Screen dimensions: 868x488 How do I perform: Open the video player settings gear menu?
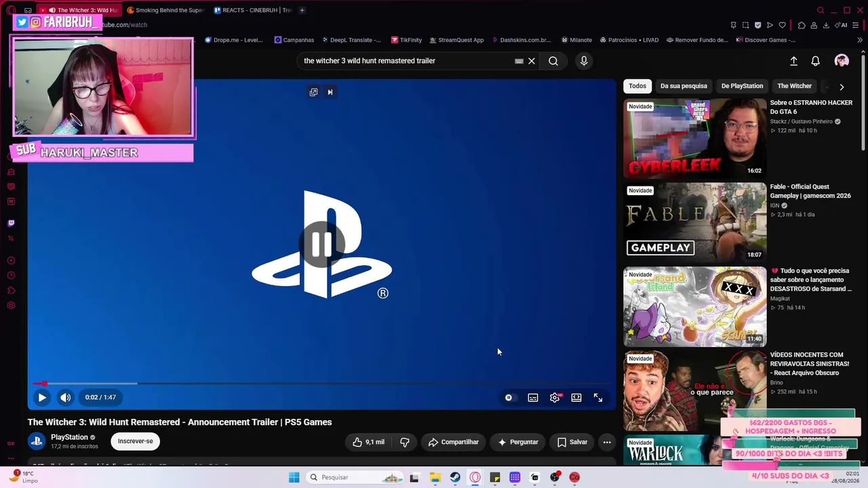pos(555,398)
